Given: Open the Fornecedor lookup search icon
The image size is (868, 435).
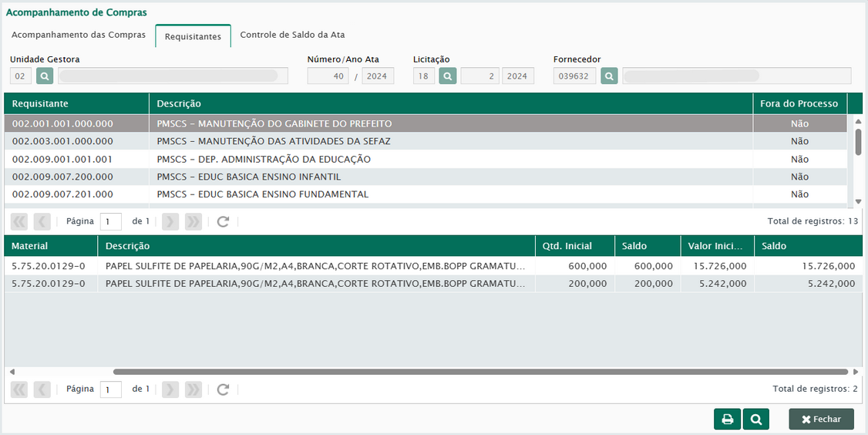Looking at the screenshot, I should (x=609, y=76).
